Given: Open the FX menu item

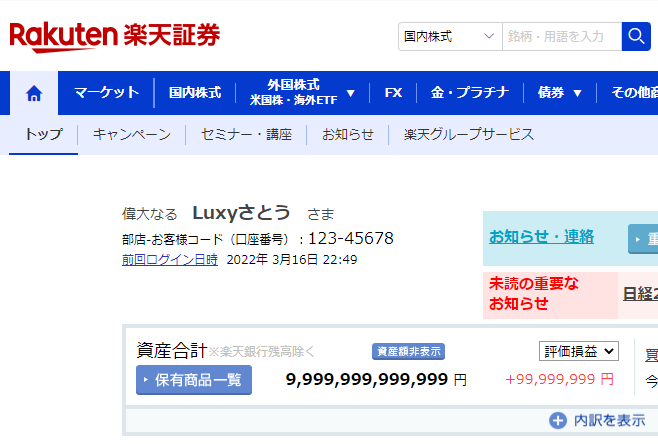Looking at the screenshot, I should (x=393, y=93).
